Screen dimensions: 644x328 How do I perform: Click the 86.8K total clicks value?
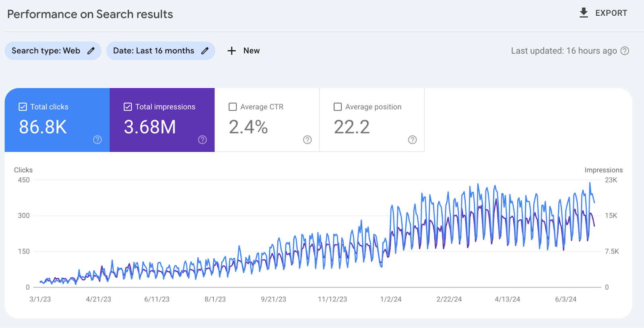point(43,127)
